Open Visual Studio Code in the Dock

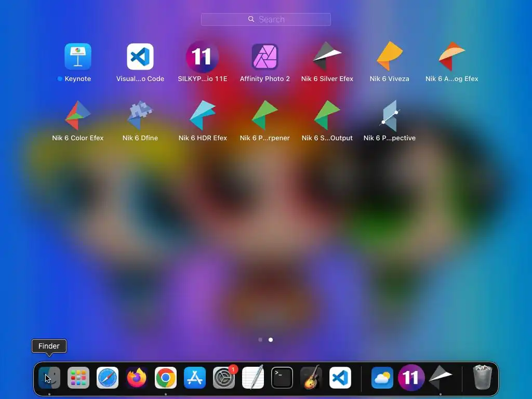tap(340, 378)
